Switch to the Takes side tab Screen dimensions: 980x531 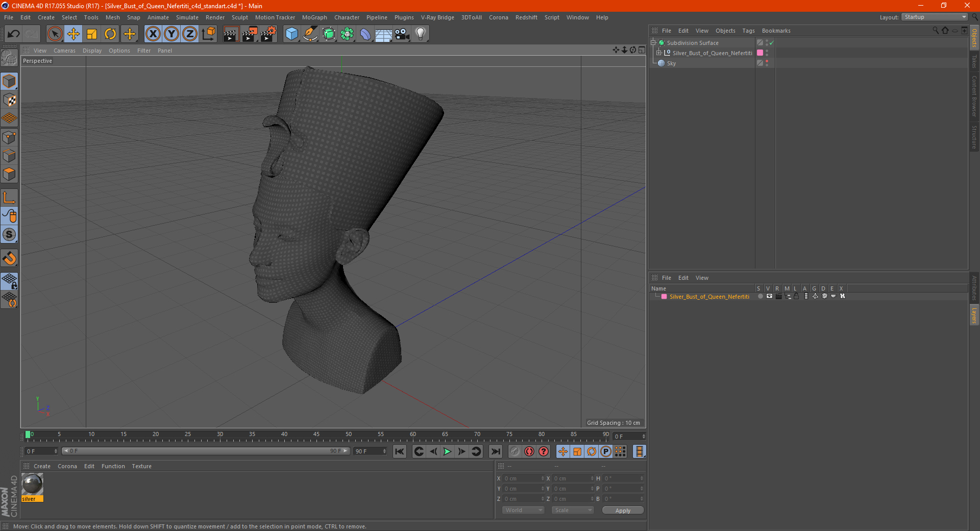pyautogui.click(x=974, y=62)
